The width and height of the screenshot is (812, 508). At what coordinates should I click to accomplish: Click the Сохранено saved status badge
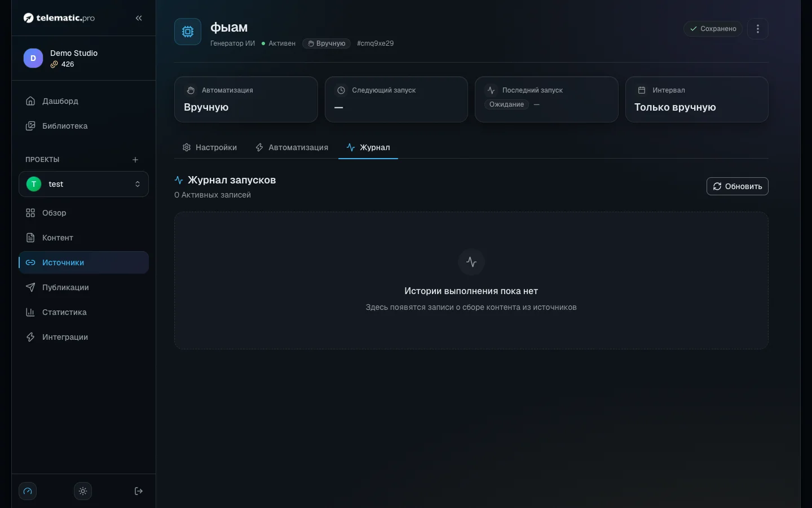tap(713, 29)
